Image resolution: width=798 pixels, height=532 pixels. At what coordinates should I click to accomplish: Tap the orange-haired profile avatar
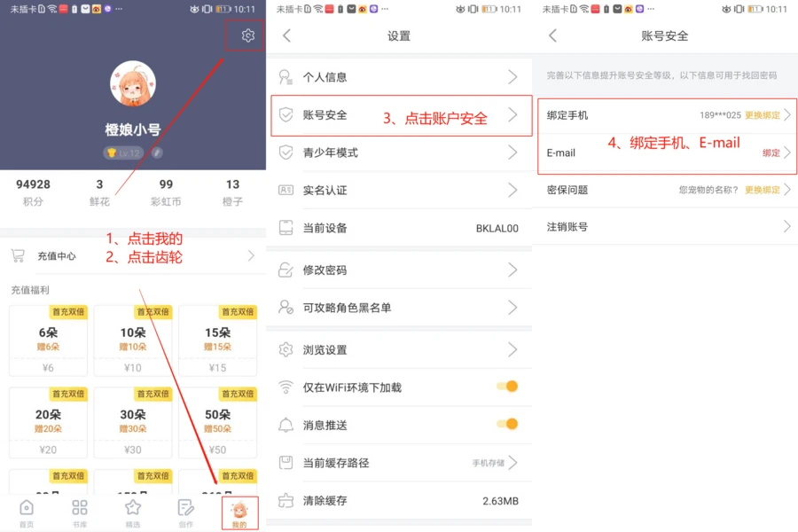tap(133, 83)
